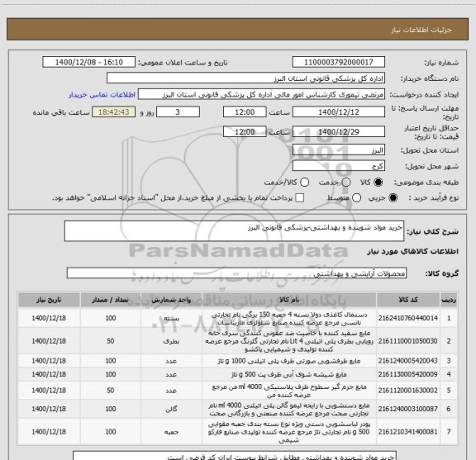Click the days remaining field showing 3
This screenshot has height=460, width=476.
click(x=178, y=112)
